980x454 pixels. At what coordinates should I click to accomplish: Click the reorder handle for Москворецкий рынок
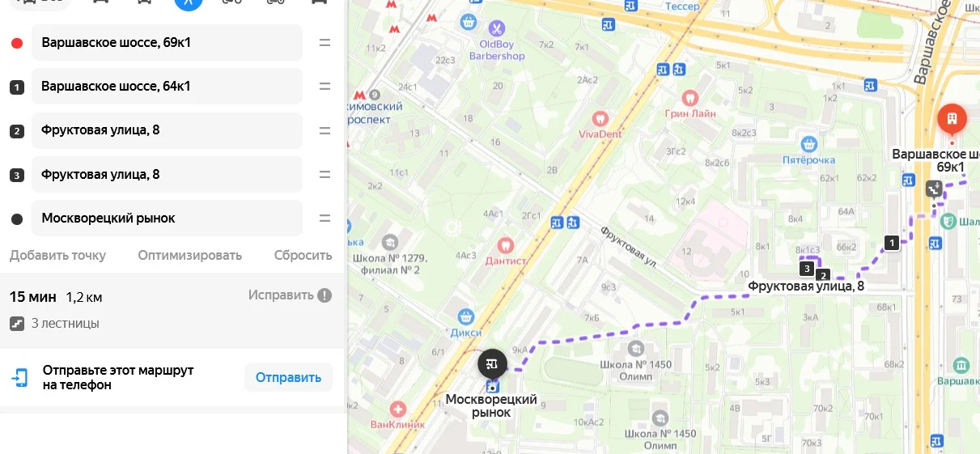[325, 218]
